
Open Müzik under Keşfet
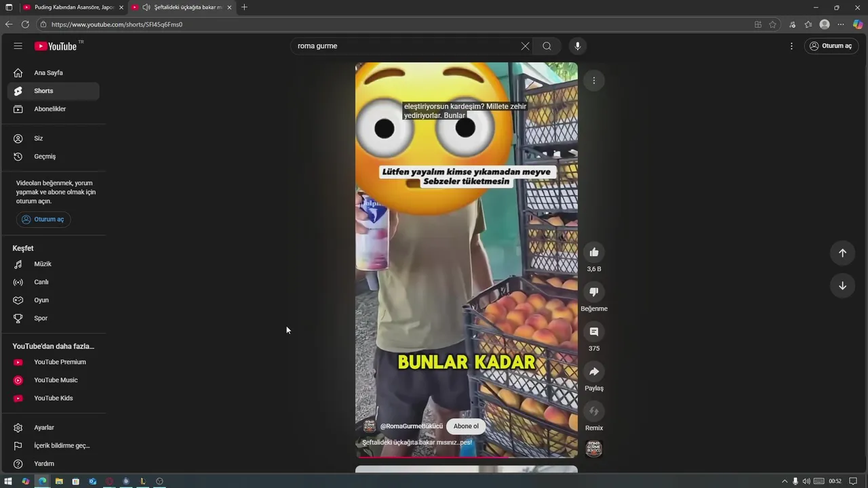pyautogui.click(x=54, y=264)
